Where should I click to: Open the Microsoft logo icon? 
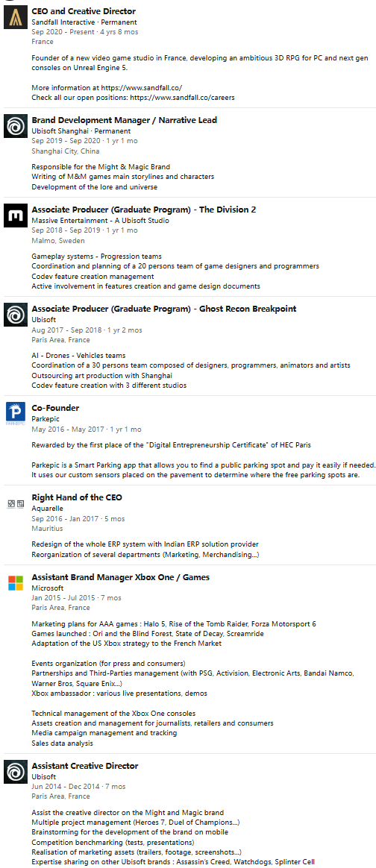[x=15, y=583]
